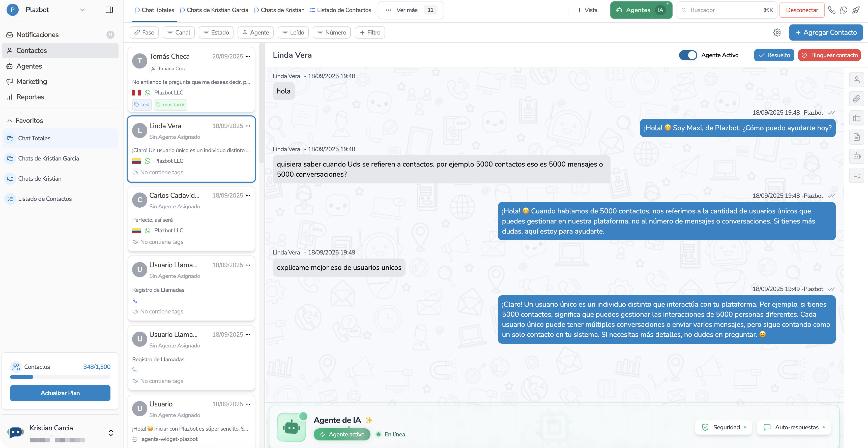Open the Plazbot workspace dropdown
The width and height of the screenshot is (868, 448).
point(82,10)
